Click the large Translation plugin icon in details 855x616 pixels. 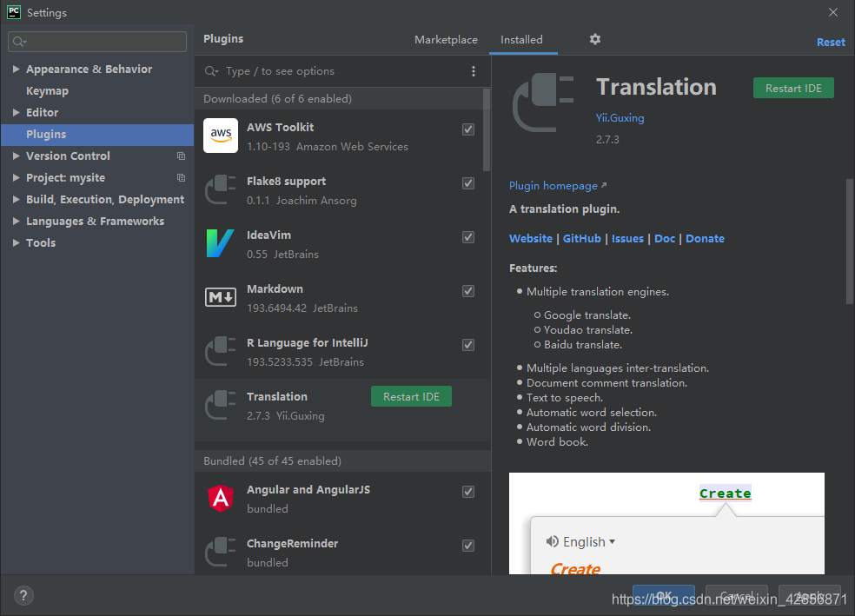544,103
